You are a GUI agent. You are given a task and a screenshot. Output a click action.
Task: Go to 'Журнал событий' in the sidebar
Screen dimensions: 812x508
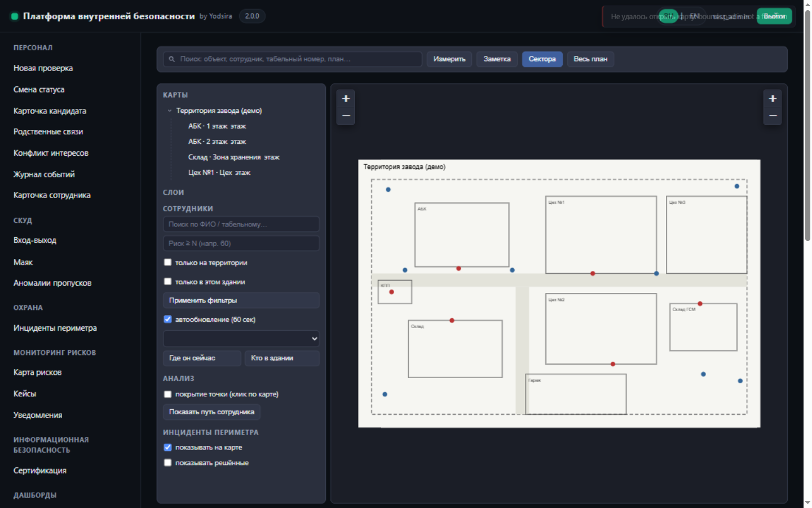coord(44,174)
